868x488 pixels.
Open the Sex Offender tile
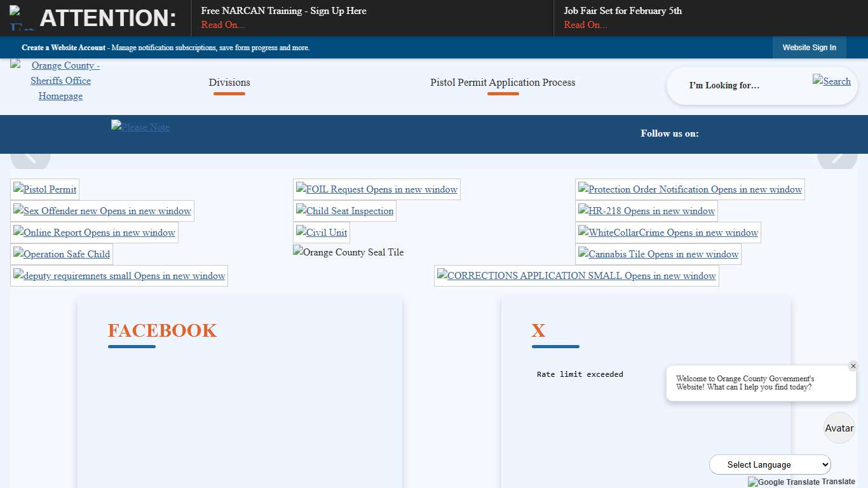[x=102, y=211]
